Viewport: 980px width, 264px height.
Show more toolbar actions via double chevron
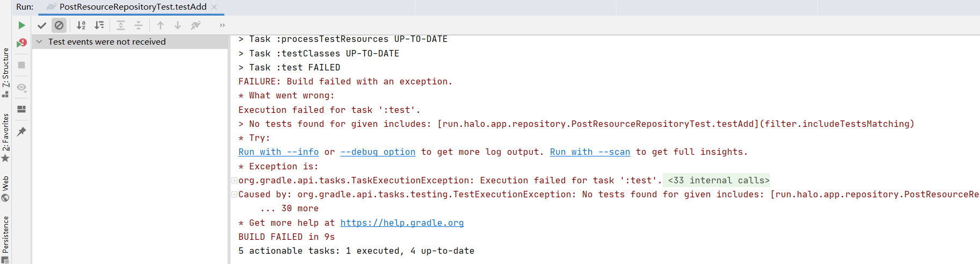tap(222, 25)
